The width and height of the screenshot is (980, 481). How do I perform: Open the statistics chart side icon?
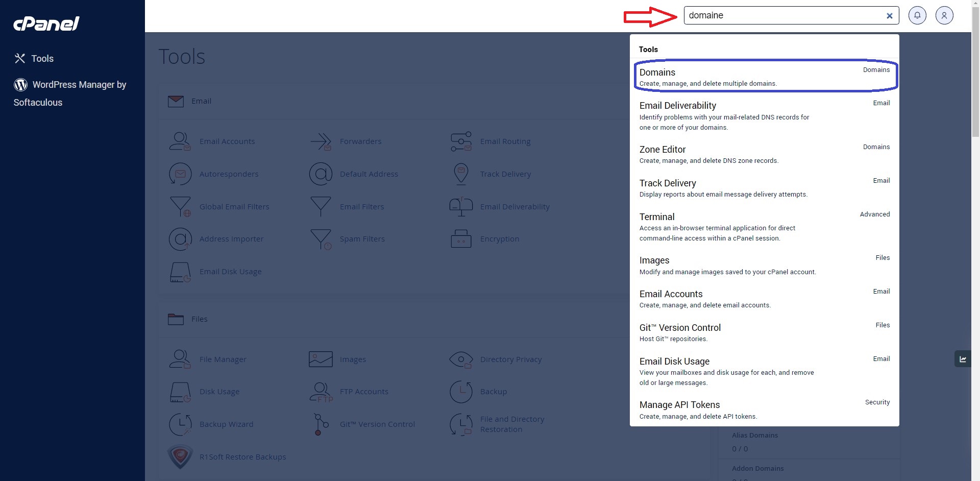963,359
